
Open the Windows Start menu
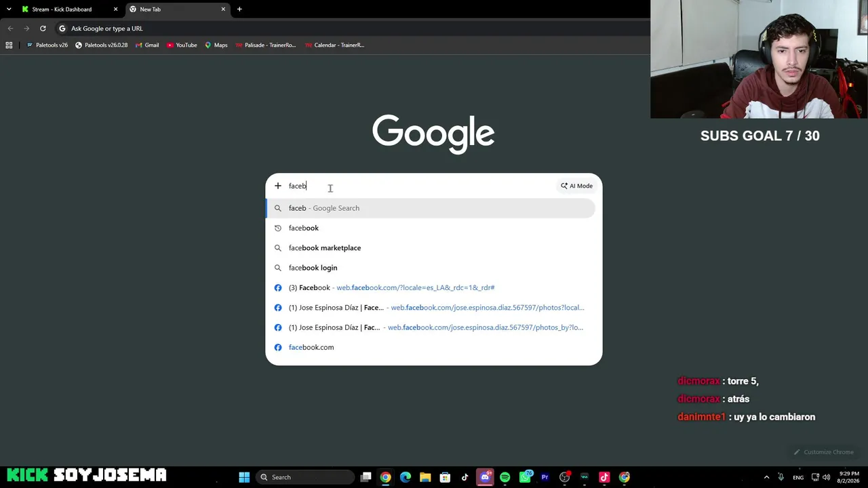click(244, 477)
